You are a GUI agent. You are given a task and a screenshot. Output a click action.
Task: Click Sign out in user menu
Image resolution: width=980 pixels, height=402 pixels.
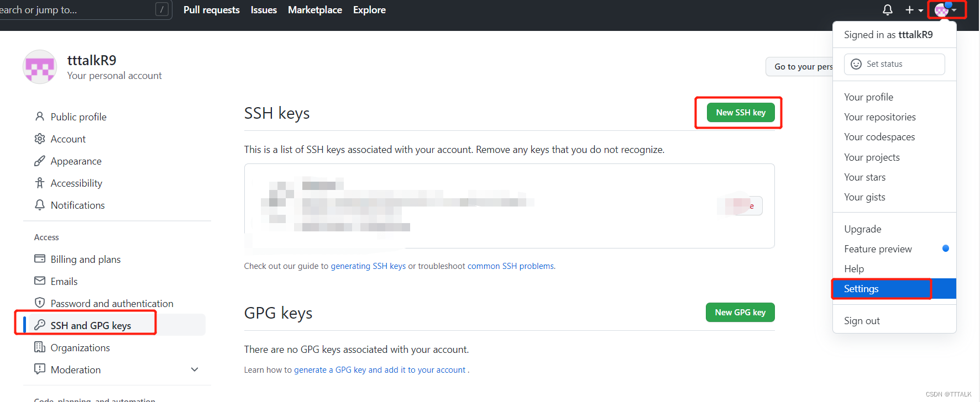click(894, 321)
